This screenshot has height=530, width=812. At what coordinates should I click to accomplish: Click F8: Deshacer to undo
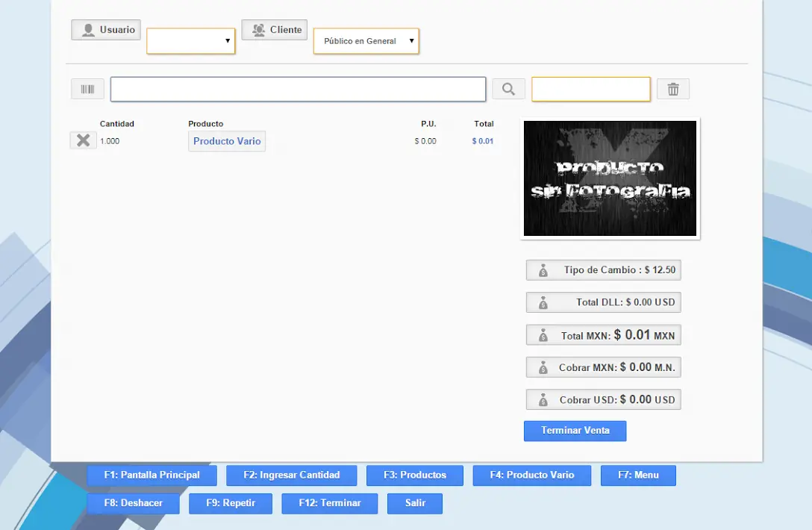[x=133, y=503]
